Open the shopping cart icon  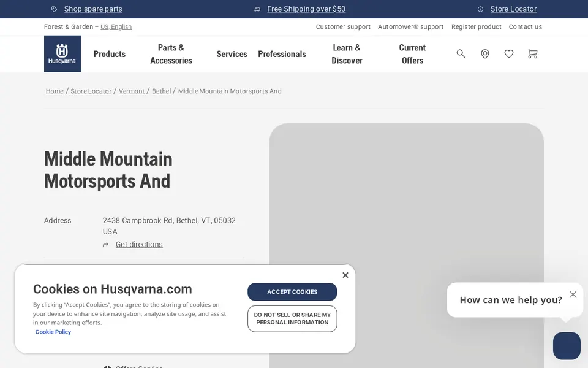[532, 54]
